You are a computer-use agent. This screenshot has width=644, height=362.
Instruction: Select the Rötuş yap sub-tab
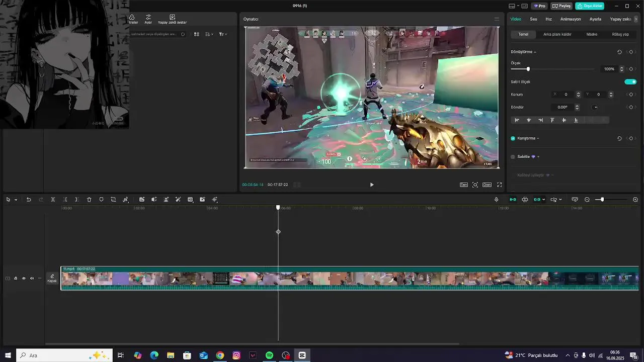coord(620,34)
